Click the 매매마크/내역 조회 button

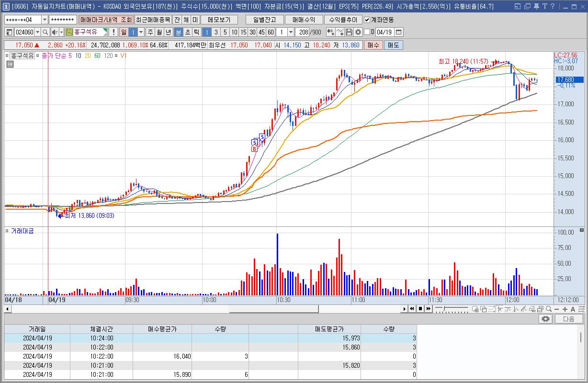pos(106,20)
